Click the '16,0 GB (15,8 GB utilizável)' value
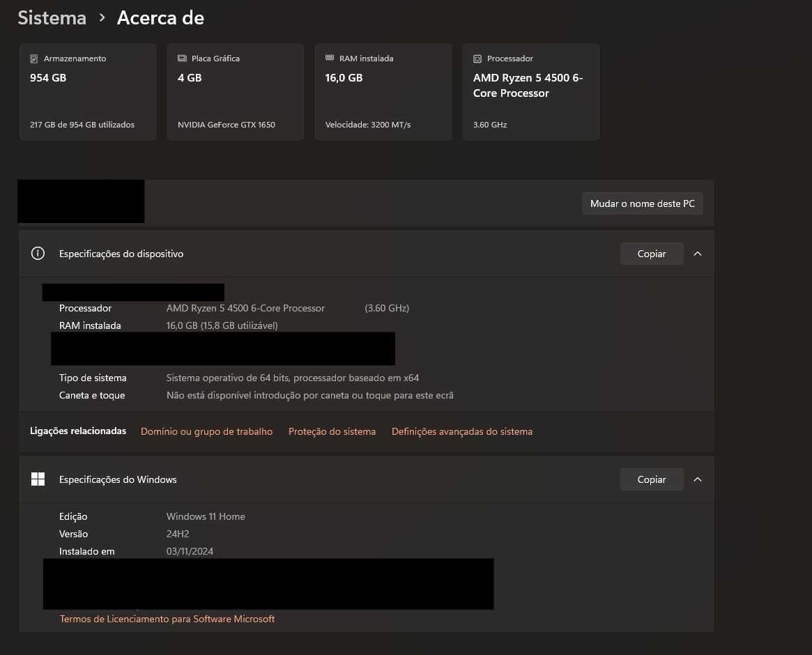The height and width of the screenshot is (655, 812). 222,325
